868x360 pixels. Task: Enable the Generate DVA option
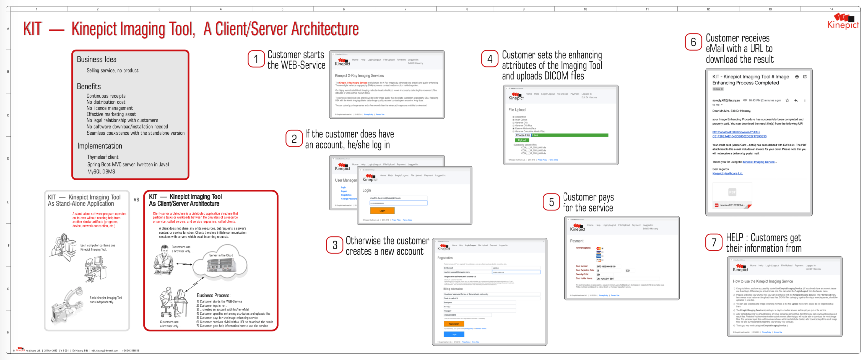coord(513,122)
